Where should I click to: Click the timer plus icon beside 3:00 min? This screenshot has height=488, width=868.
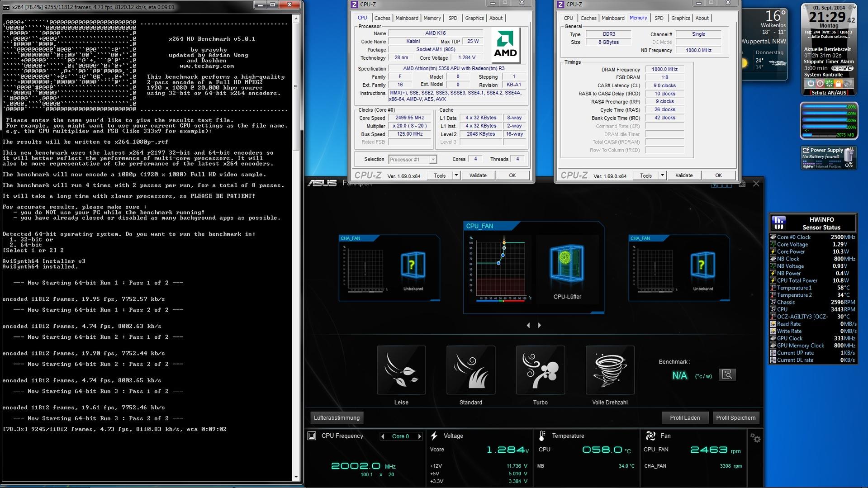coord(835,68)
